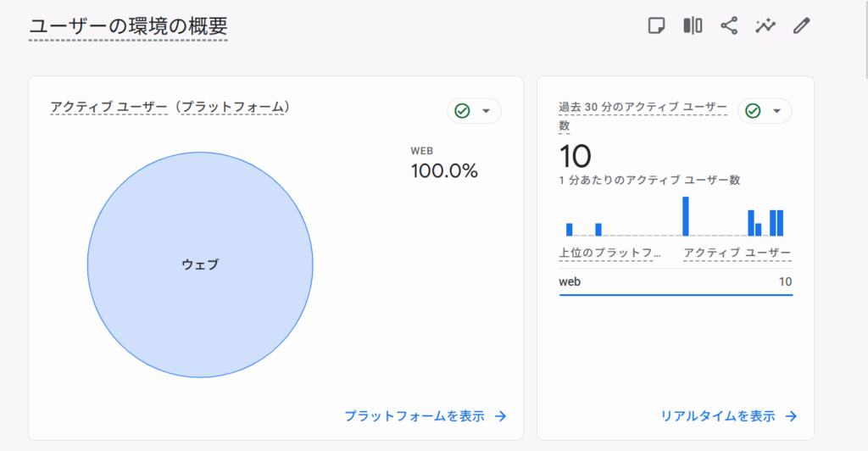Share this report using the share icon

pos(729,25)
